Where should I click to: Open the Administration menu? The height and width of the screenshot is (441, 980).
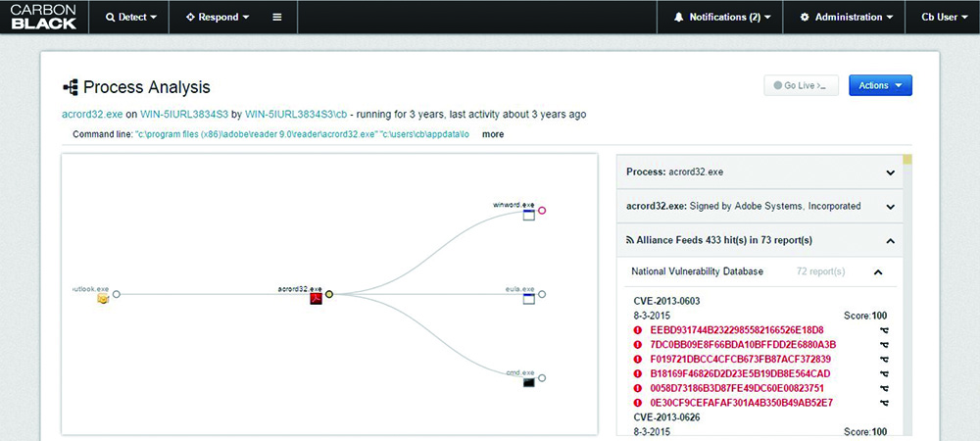click(847, 18)
